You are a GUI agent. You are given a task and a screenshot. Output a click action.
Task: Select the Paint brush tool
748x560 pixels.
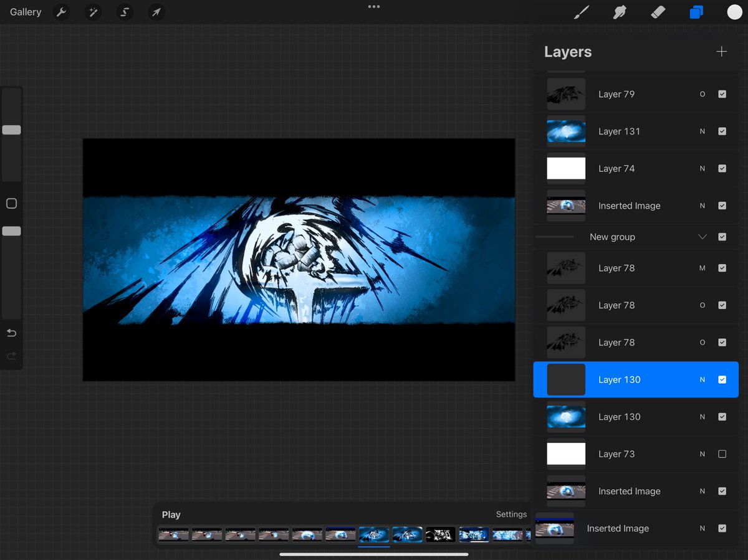[x=581, y=12]
